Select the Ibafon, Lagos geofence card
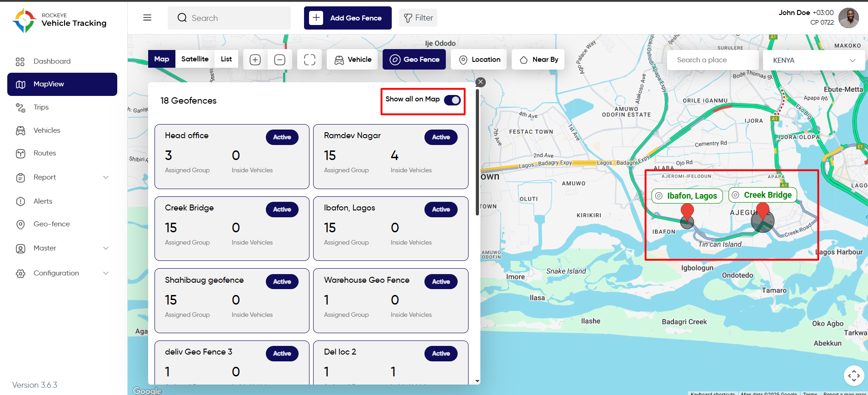Screen dimensions: 868x395 pos(391,229)
